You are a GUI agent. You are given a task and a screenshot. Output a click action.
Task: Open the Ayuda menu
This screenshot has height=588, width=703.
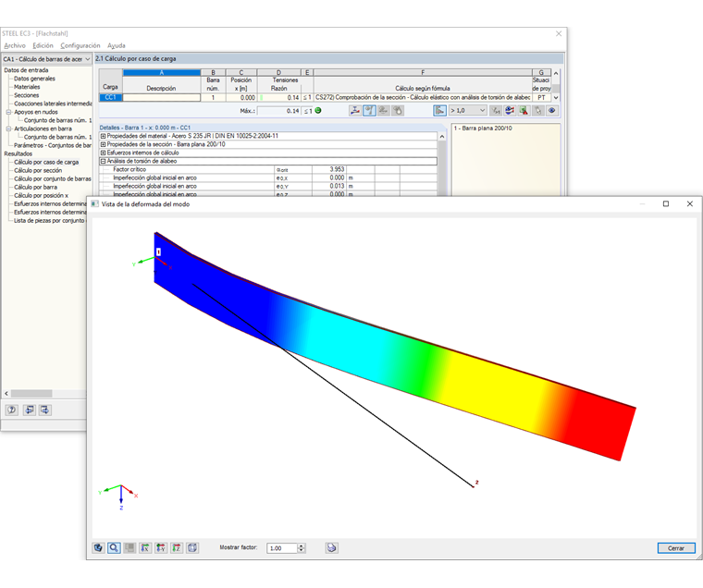click(117, 45)
